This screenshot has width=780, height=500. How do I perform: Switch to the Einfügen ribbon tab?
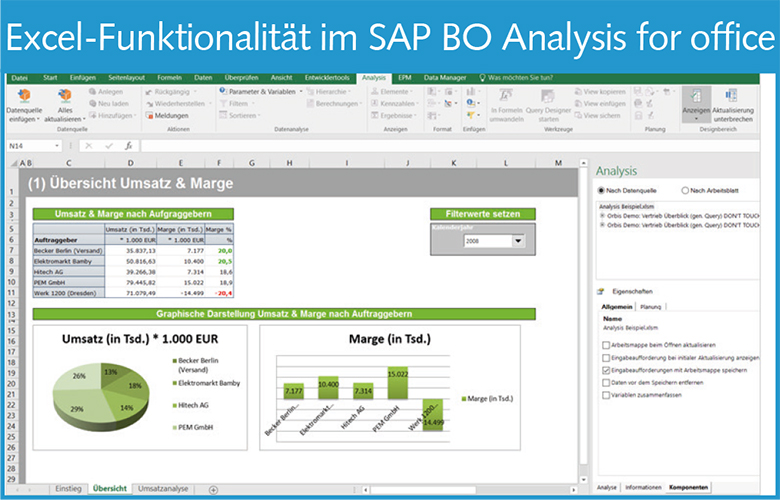(83, 78)
